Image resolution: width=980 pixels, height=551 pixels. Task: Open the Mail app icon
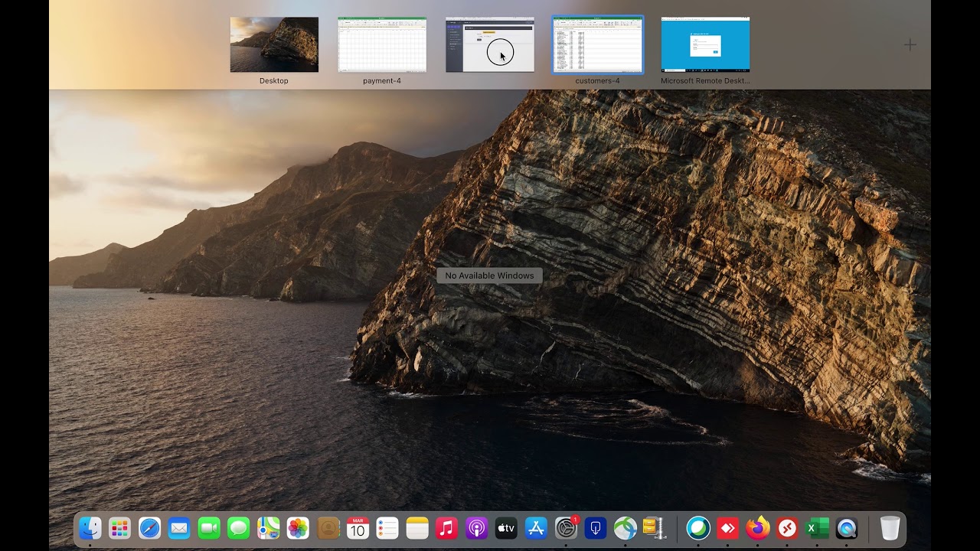click(x=179, y=528)
